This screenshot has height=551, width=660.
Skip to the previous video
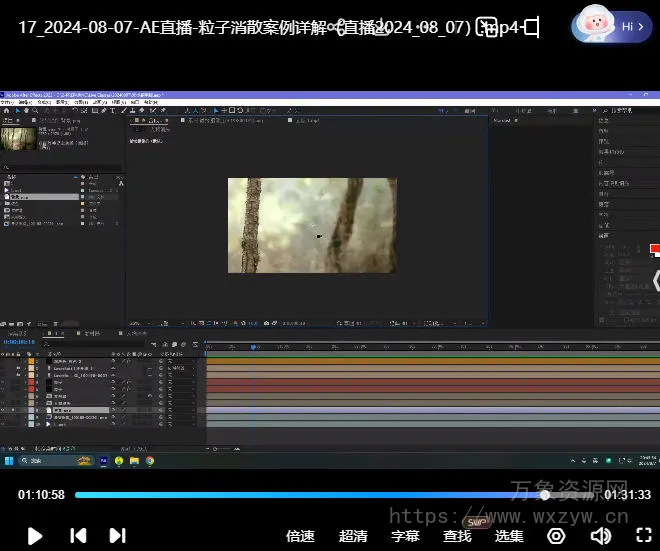[x=78, y=535]
